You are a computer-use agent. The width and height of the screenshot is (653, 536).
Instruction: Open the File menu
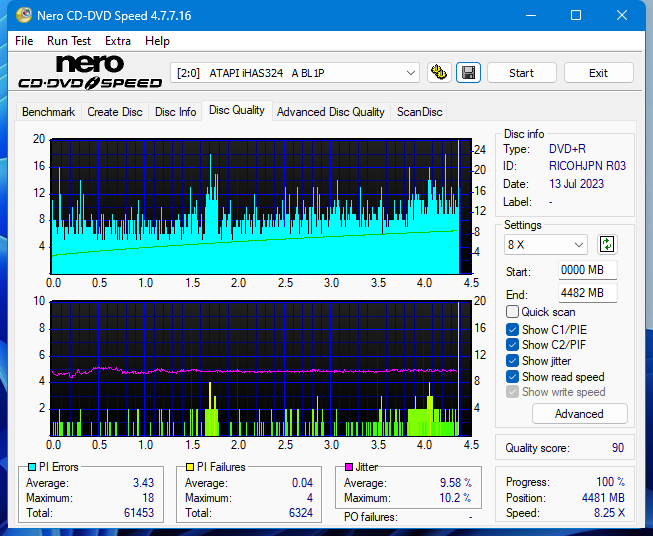(x=24, y=41)
